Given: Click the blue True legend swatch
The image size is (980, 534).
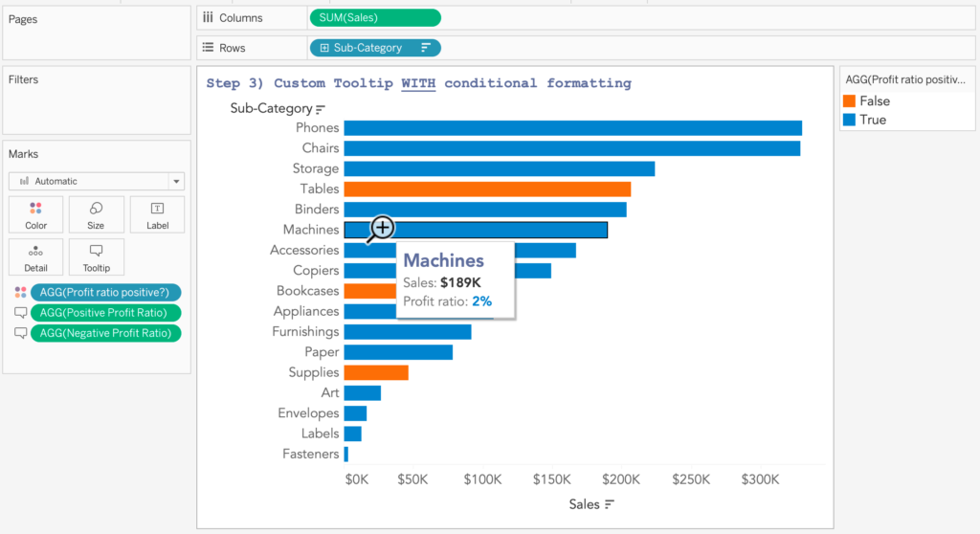Looking at the screenshot, I should click(x=849, y=120).
